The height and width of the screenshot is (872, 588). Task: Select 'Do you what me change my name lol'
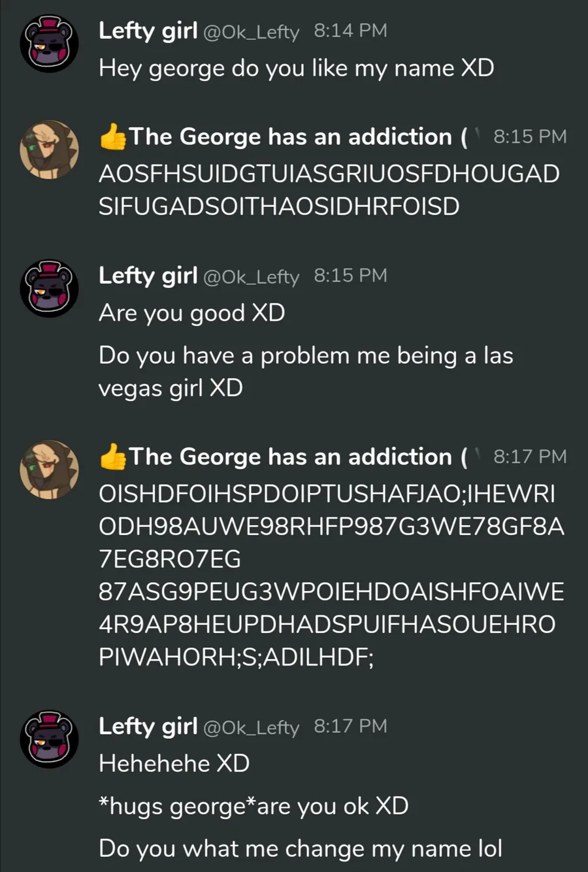pyautogui.click(x=301, y=848)
